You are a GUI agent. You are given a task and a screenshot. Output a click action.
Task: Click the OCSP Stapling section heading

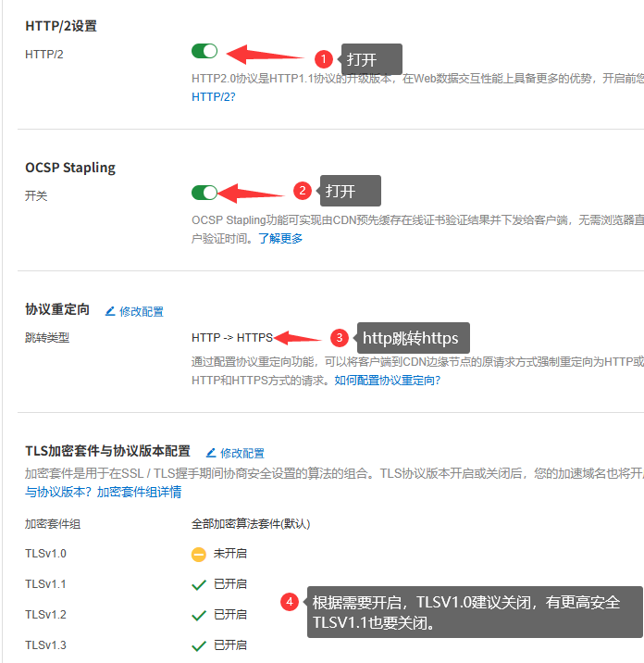70,168
